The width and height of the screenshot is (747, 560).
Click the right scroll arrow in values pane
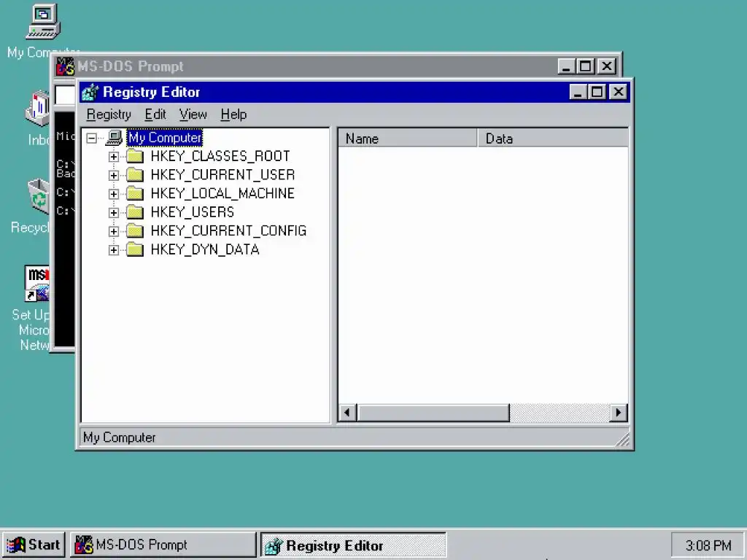[x=619, y=413]
